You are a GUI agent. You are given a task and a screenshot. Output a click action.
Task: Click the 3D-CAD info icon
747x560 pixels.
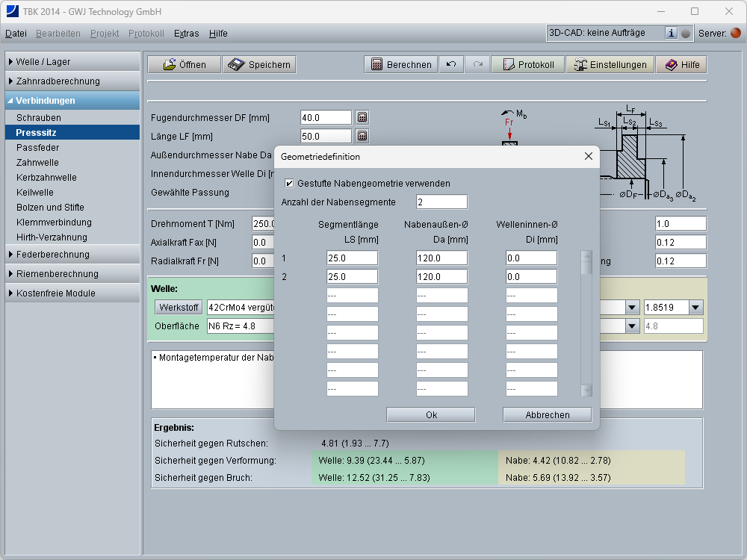click(x=671, y=33)
